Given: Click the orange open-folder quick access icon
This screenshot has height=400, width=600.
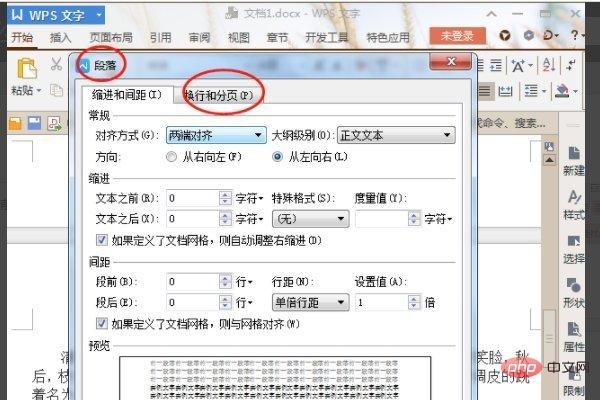Looking at the screenshot, I should [15, 124].
